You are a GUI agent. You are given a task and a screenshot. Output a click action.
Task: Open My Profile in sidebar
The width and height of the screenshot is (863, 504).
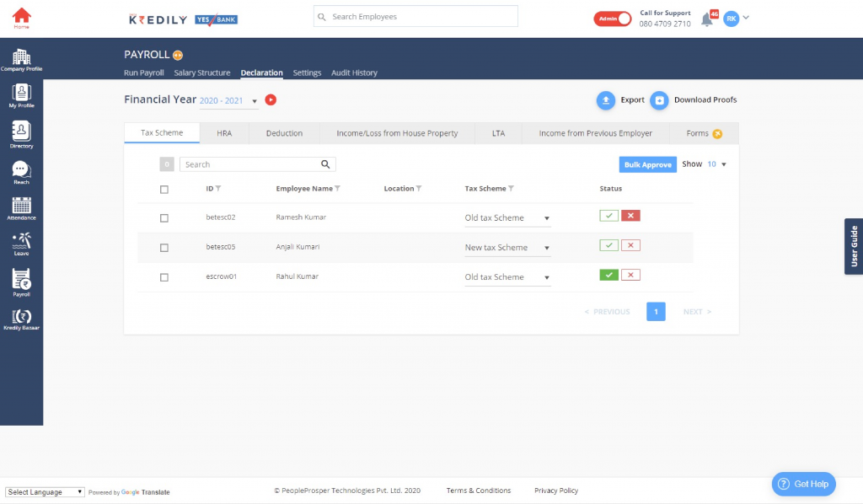click(x=21, y=96)
